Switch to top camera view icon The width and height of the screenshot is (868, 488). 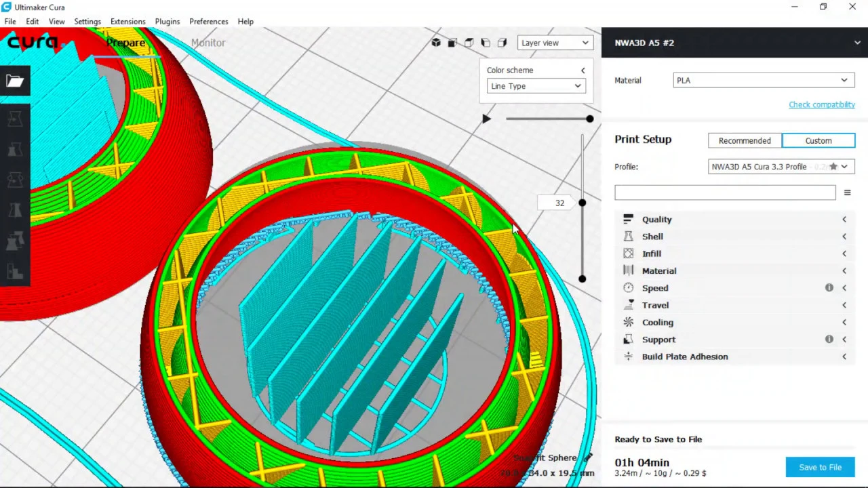(469, 43)
